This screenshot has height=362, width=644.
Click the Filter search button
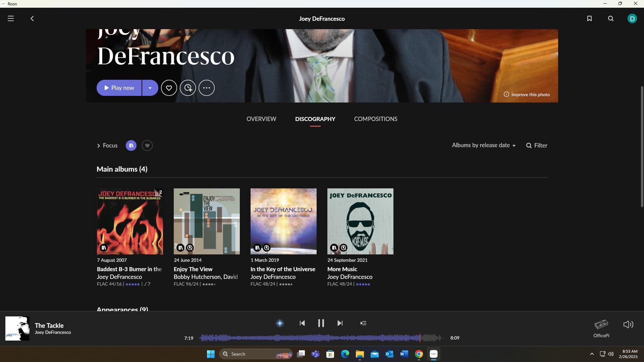coord(537,145)
